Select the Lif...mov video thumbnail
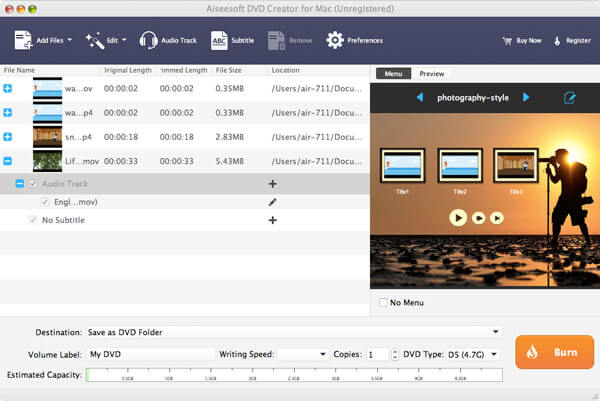The height and width of the screenshot is (401, 600). 47,161
